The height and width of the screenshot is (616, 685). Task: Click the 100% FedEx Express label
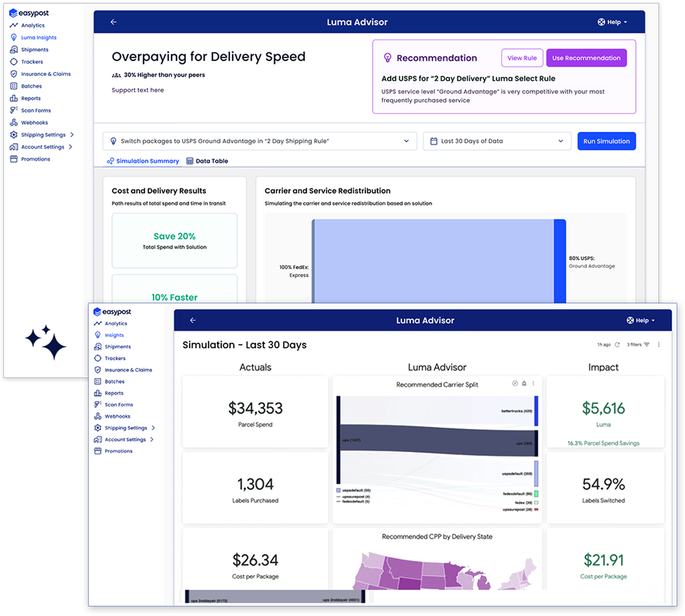[x=294, y=271]
